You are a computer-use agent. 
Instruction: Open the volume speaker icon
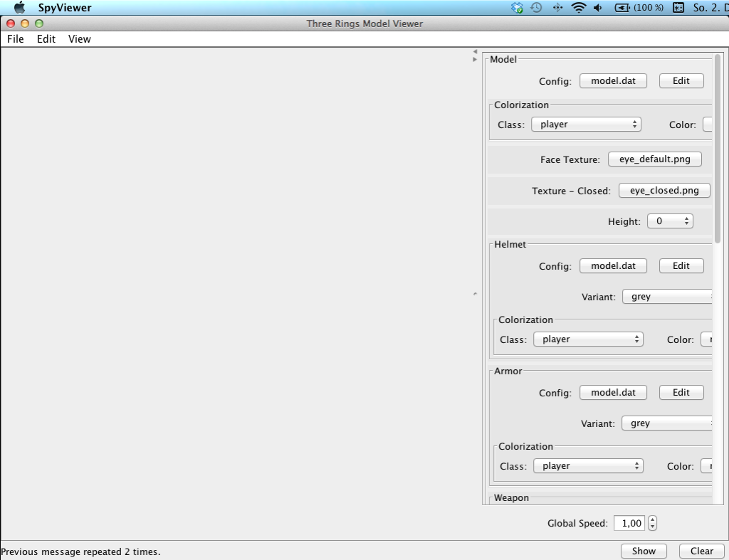click(597, 8)
